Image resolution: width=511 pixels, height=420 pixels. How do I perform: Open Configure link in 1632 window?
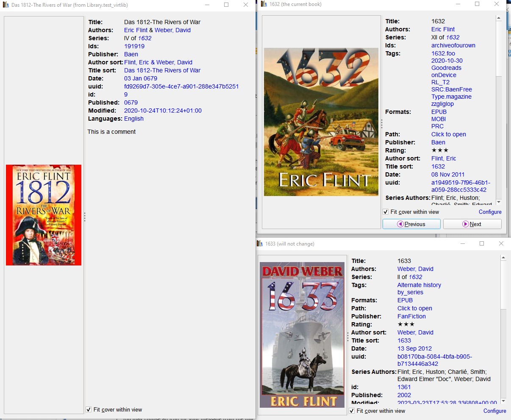point(490,212)
